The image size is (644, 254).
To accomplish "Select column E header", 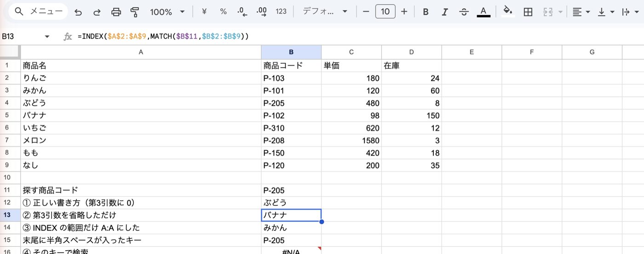I will pos(472,52).
